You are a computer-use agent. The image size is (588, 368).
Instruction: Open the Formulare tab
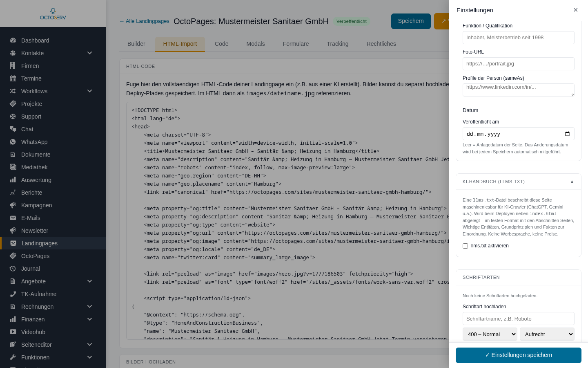tap(296, 44)
